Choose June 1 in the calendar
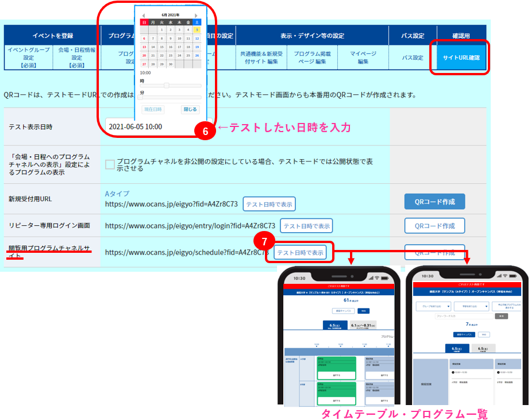 [x=162, y=30]
